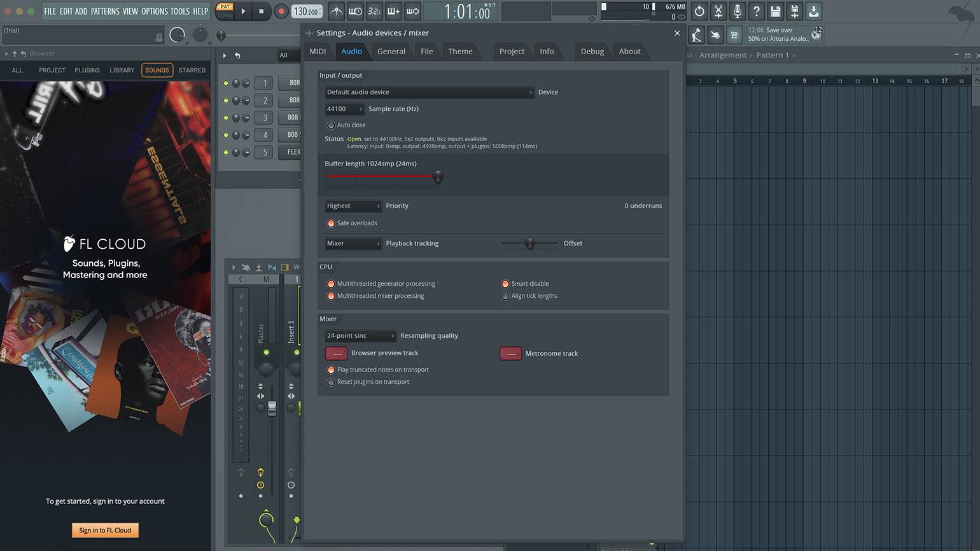Save project with the floppy disk icon
Viewport: 980px width, 551px height.
(776, 11)
